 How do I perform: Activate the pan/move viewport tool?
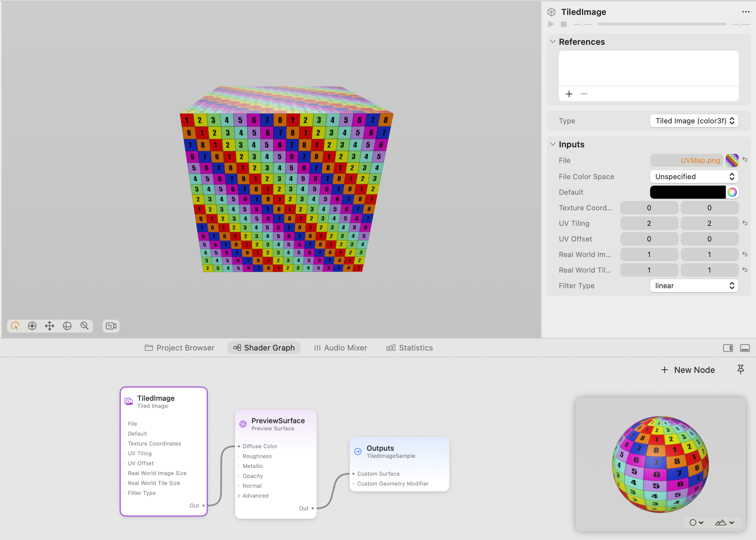pyautogui.click(x=50, y=326)
